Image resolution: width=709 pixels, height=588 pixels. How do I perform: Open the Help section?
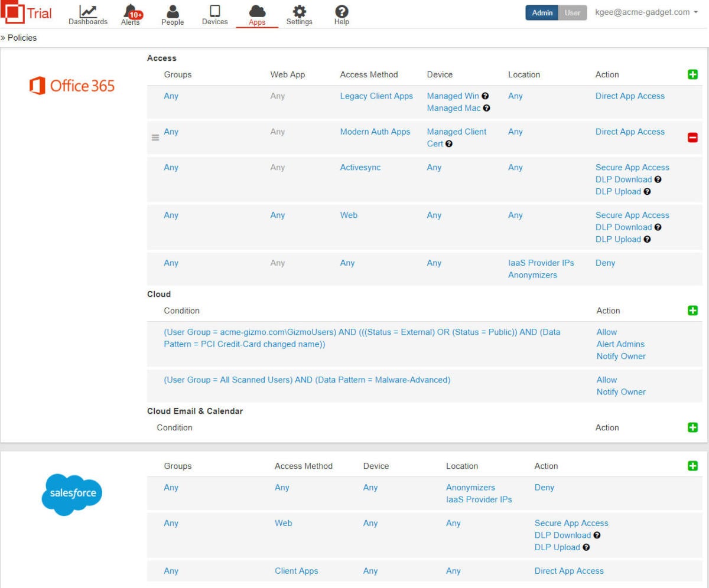tap(342, 15)
